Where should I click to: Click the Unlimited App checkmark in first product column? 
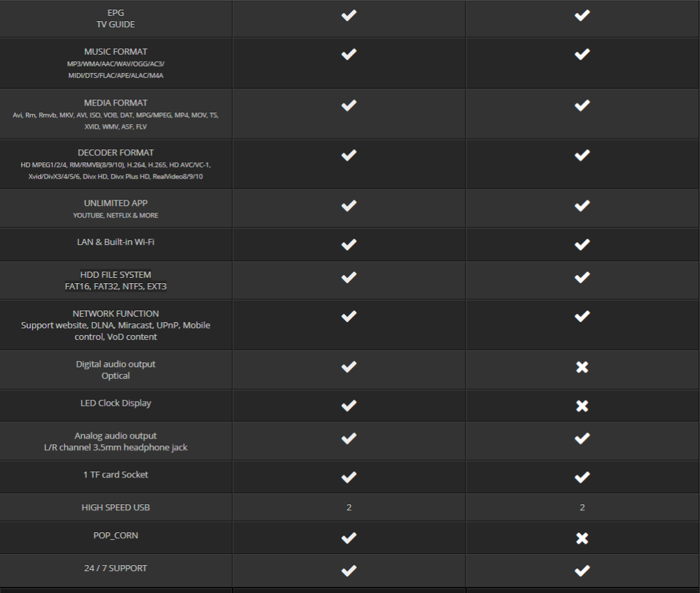[349, 205]
